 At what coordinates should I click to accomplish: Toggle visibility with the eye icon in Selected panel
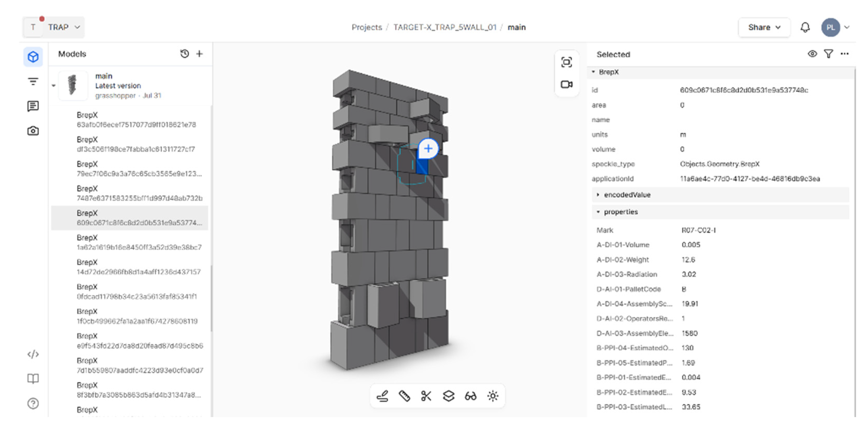click(812, 54)
